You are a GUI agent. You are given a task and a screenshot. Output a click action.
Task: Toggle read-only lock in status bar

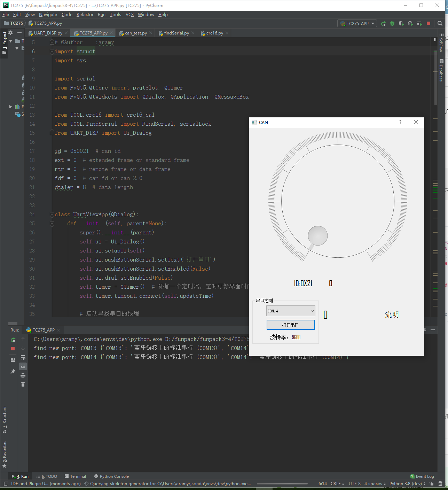[432, 484]
